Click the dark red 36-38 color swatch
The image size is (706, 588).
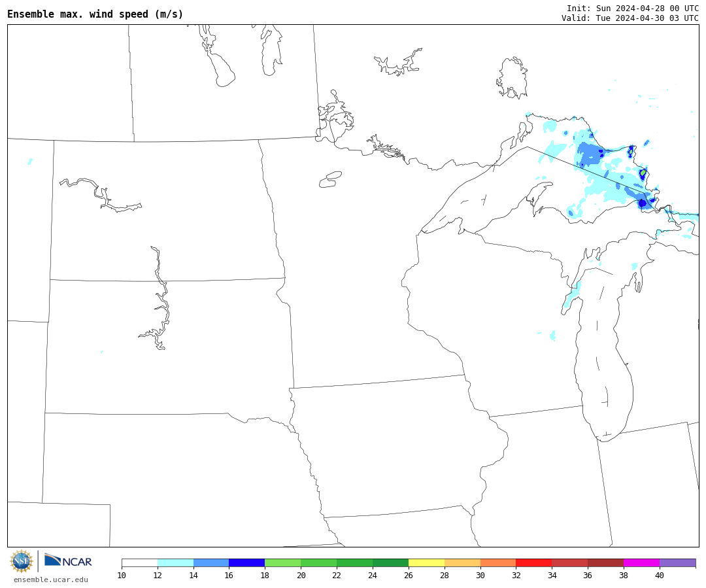[x=605, y=562]
